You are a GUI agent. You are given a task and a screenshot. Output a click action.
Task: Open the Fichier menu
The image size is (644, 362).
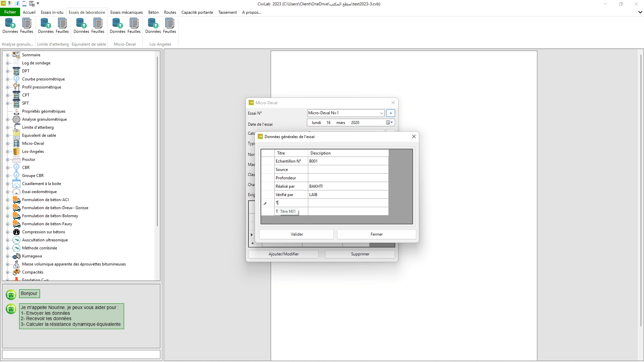[x=10, y=12]
